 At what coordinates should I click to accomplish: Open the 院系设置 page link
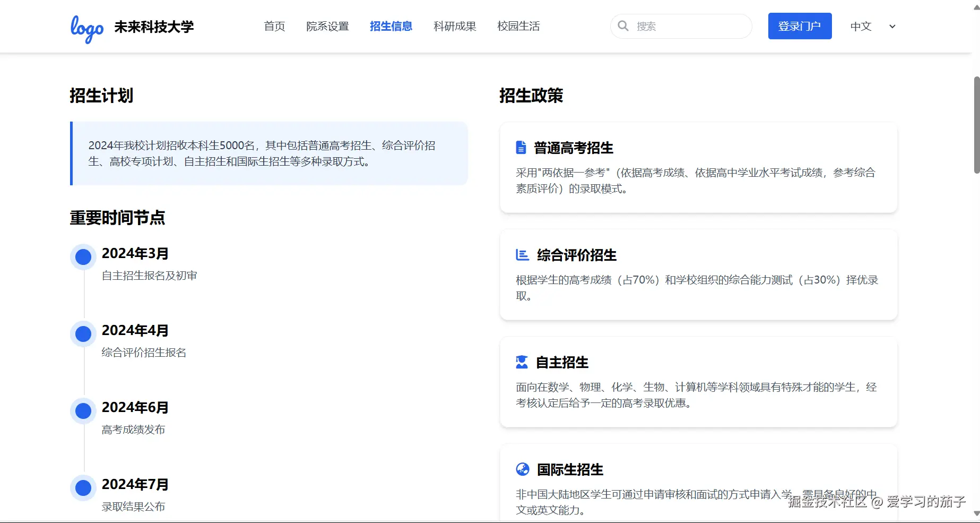pos(328,26)
